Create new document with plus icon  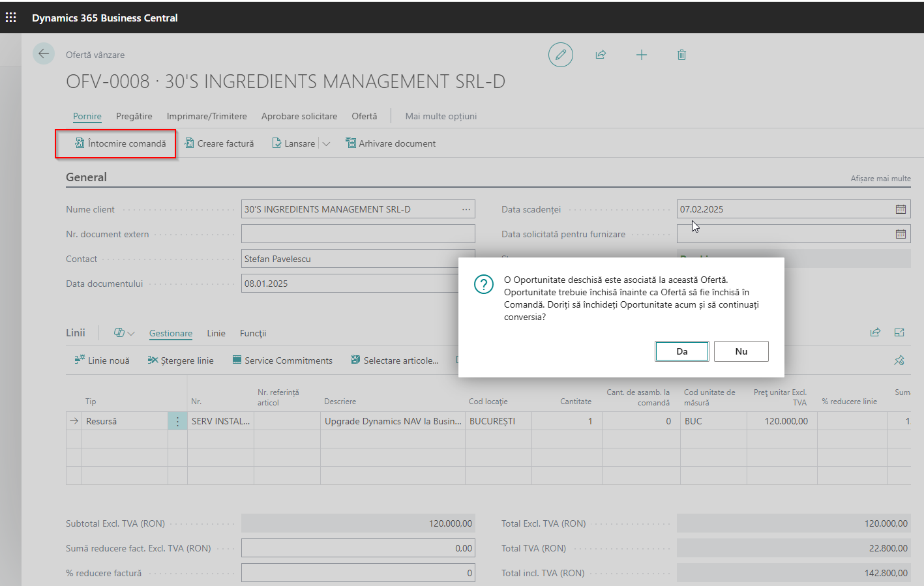click(x=642, y=55)
